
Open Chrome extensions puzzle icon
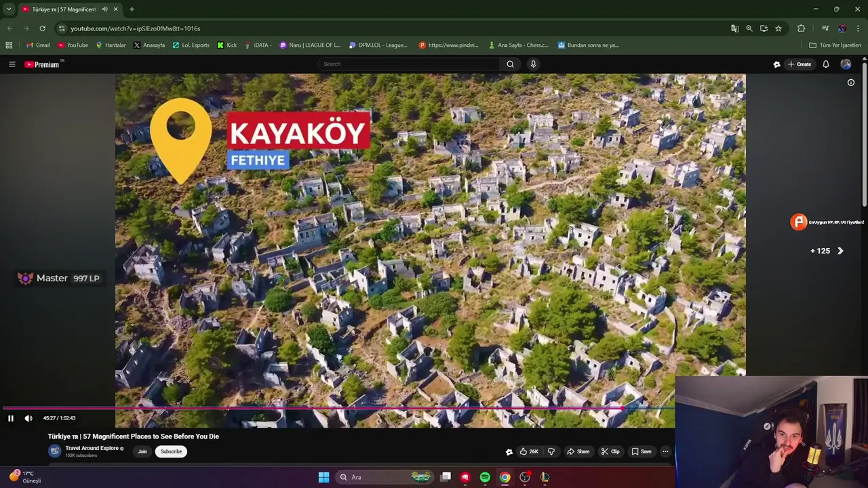coord(801,28)
